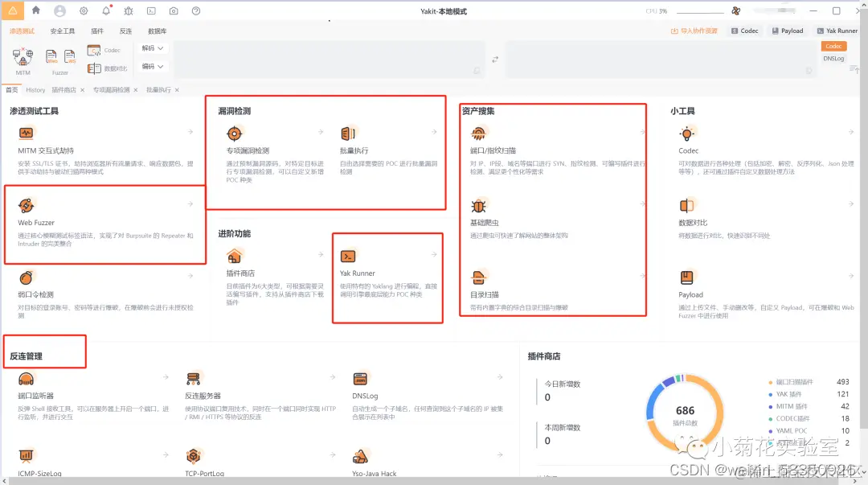The height and width of the screenshot is (485, 868).
Task: Launch MITM tool from the ribbon
Action: [23, 60]
